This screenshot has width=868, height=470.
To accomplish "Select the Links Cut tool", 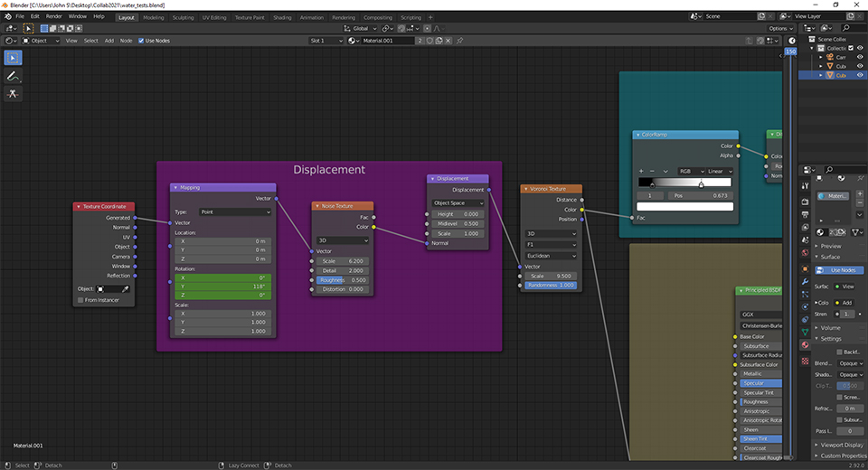I will click(x=14, y=94).
